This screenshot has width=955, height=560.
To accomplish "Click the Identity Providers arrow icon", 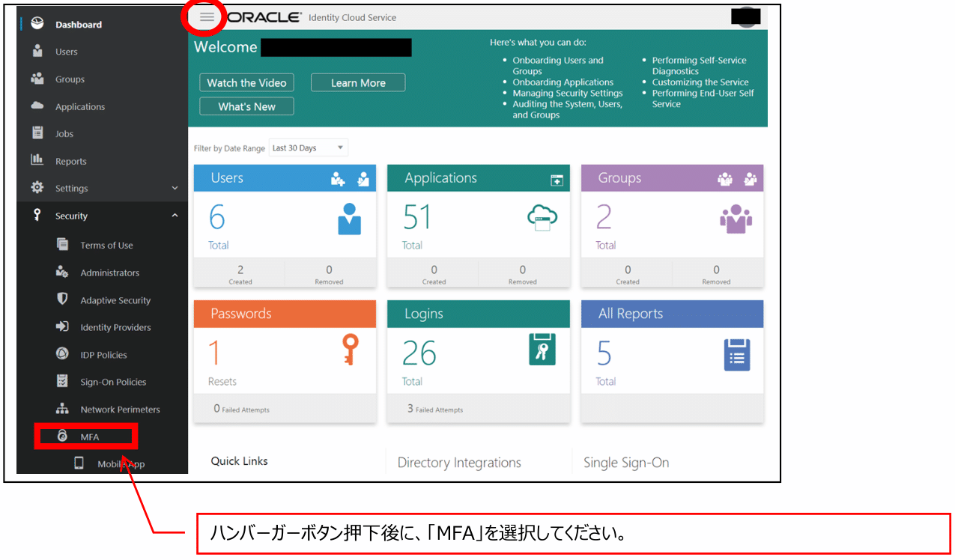I will [x=63, y=327].
